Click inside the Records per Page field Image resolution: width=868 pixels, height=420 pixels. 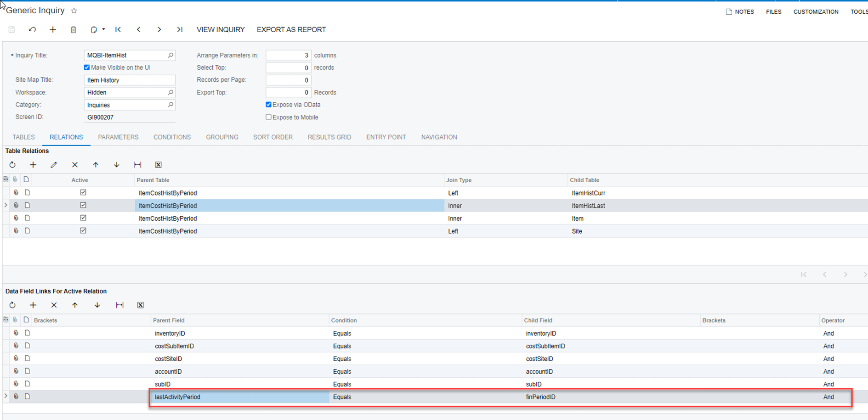pyautogui.click(x=288, y=79)
